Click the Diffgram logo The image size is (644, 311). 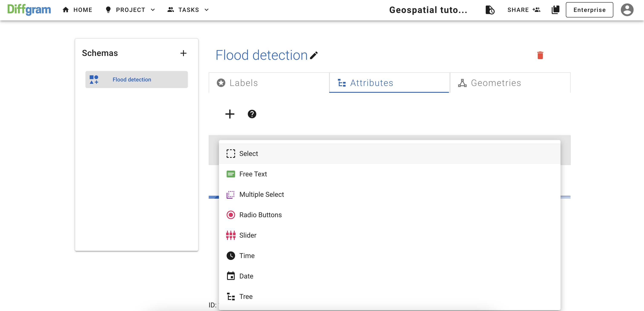pos(29,10)
